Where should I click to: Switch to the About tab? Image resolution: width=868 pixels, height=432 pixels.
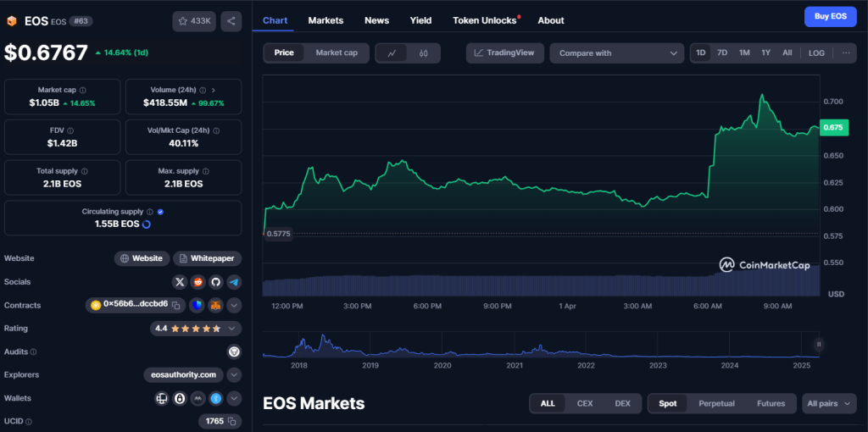click(x=551, y=20)
